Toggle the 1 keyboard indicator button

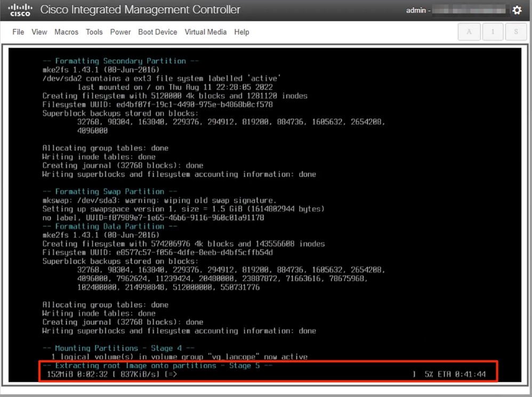click(x=493, y=32)
